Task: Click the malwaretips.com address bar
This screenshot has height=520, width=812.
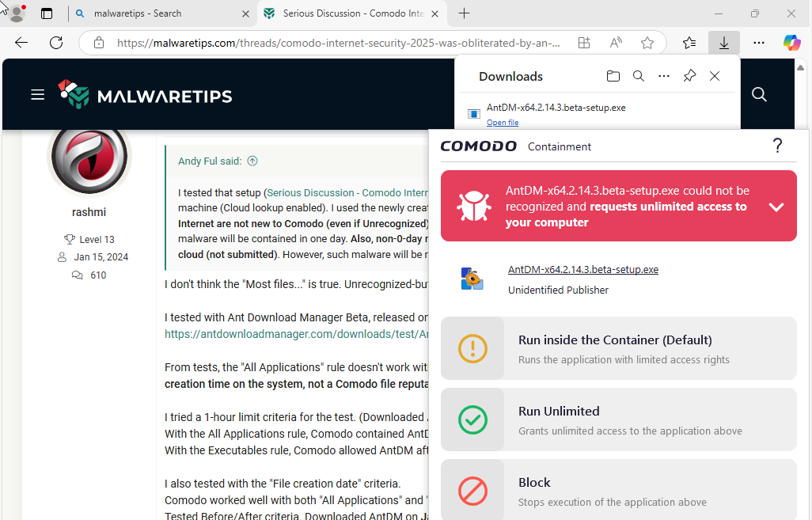Action: click(338, 43)
